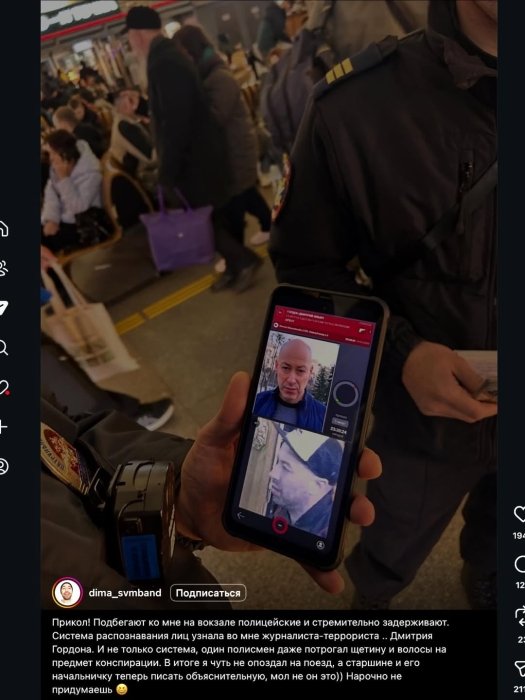Open the Reels icon in the left sidebar
This screenshot has width=525, height=700.
tap(3, 268)
